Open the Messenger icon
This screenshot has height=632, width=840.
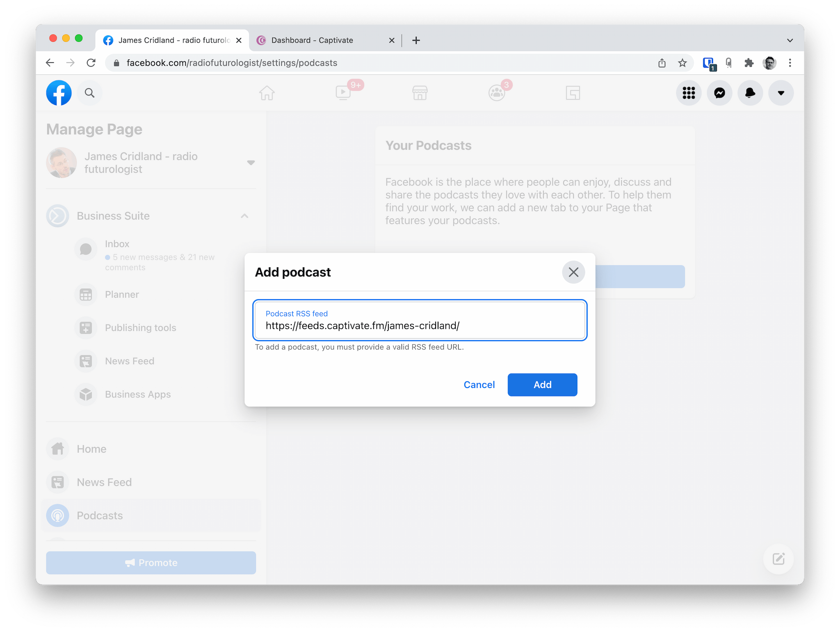720,92
